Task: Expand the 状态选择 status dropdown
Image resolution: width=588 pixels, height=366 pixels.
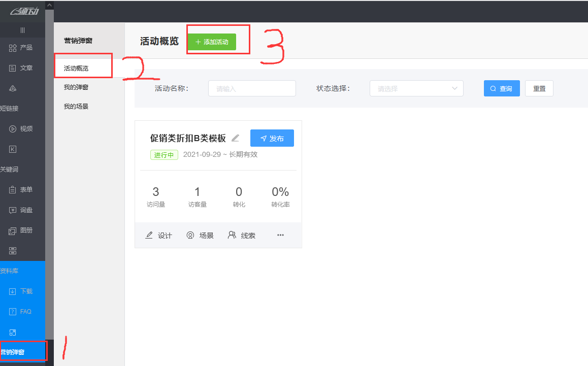Action: point(416,88)
